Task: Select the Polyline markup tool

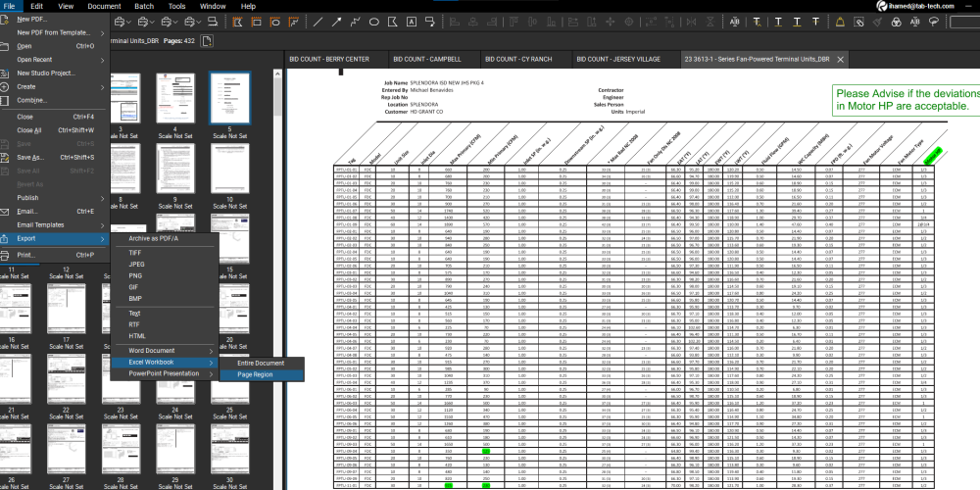Action: coord(356,22)
